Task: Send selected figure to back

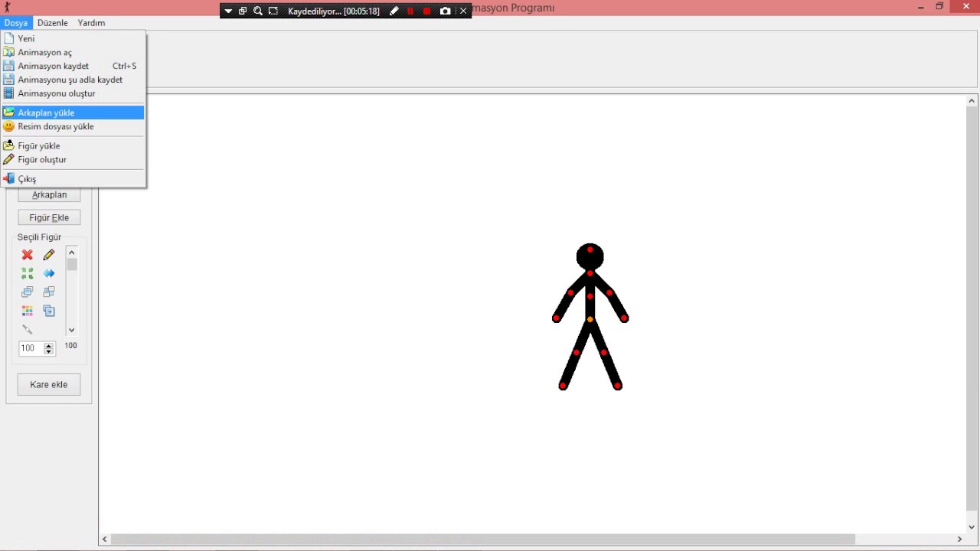Action: click(49, 292)
